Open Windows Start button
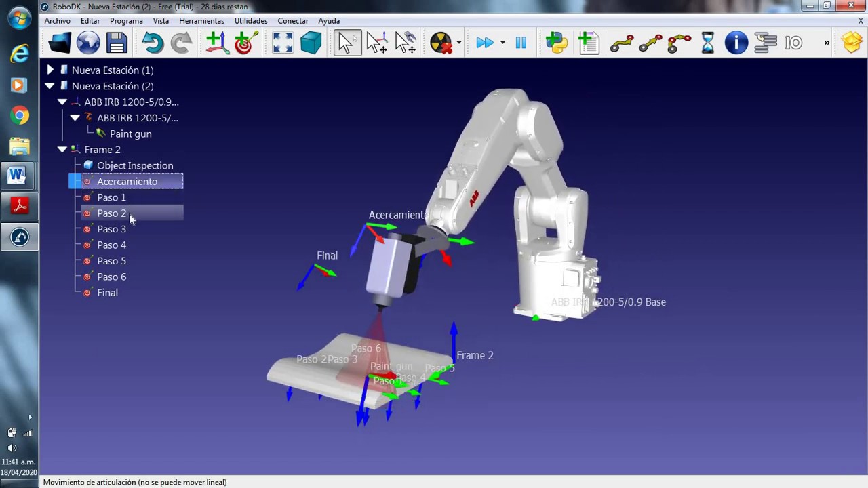This screenshot has width=868, height=488. 19,18
